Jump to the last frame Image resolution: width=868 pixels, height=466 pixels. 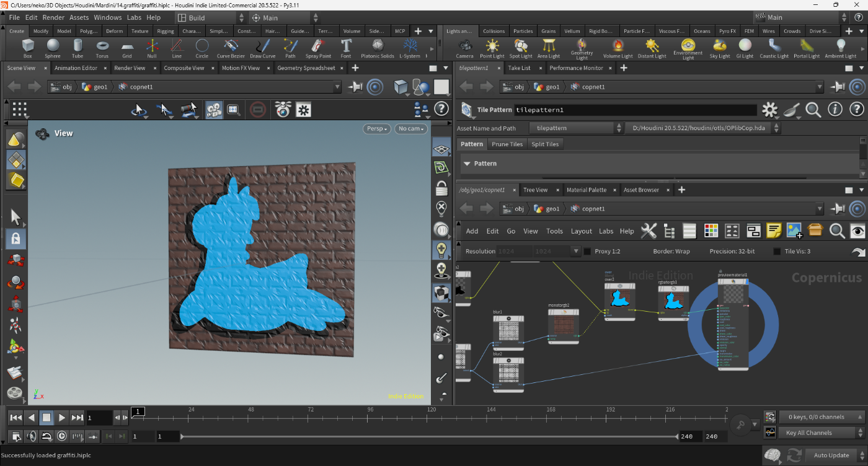tap(77, 418)
